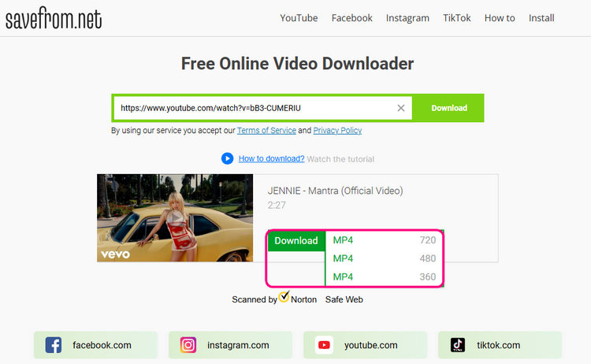This screenshot has height=364, width=591.
Task: Open the How to download? link
Action: pos(271,158)
